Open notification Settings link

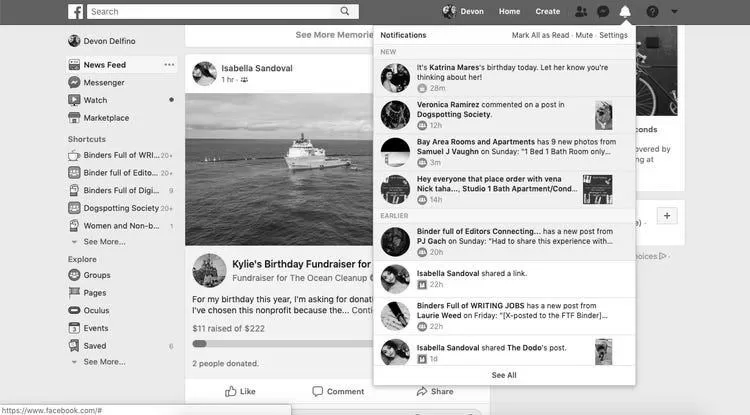[613, 35]
